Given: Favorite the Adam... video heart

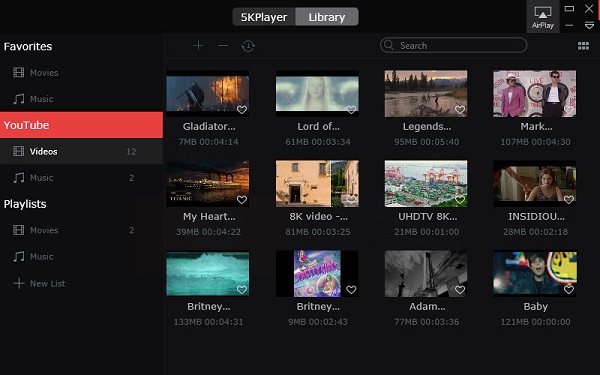Looking at the screenshot, I should pos(460,290).
